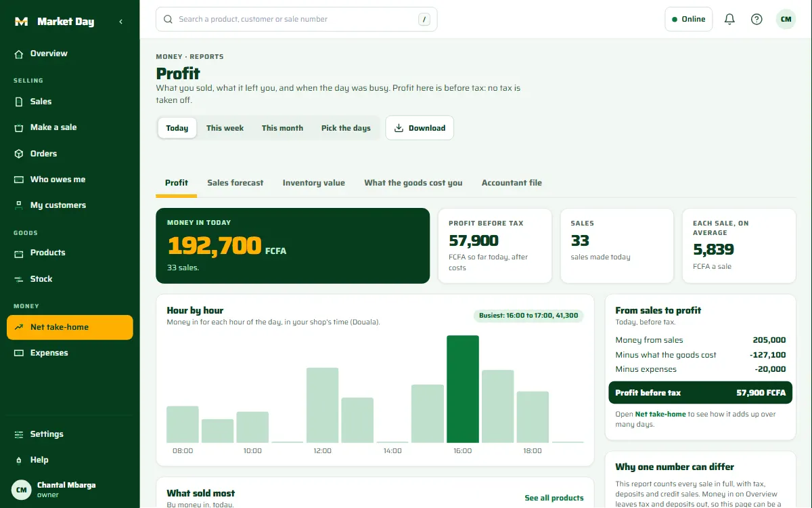Choose Pick the days range
The image size is (812, 508).
[346, 128]
